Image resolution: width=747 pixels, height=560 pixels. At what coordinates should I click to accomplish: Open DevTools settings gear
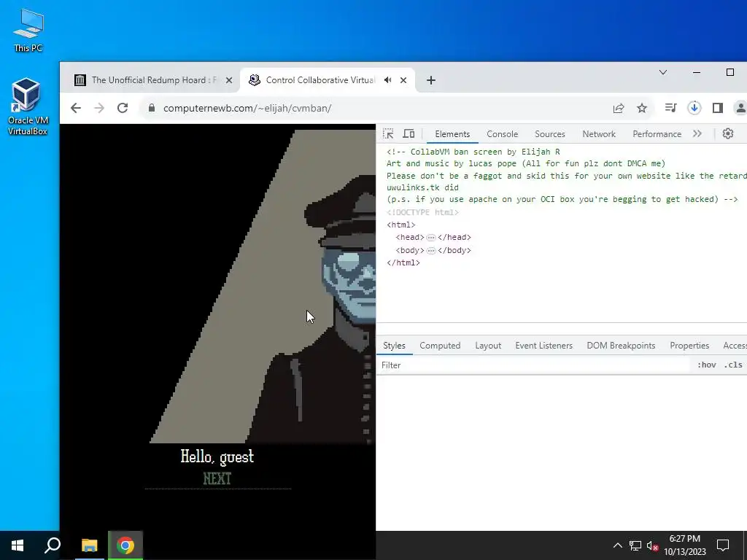point(727,134)
